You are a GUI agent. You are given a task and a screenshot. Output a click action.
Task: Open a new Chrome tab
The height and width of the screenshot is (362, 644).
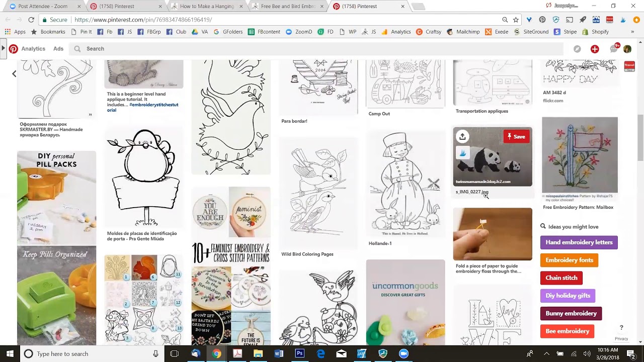click(418, 7)
